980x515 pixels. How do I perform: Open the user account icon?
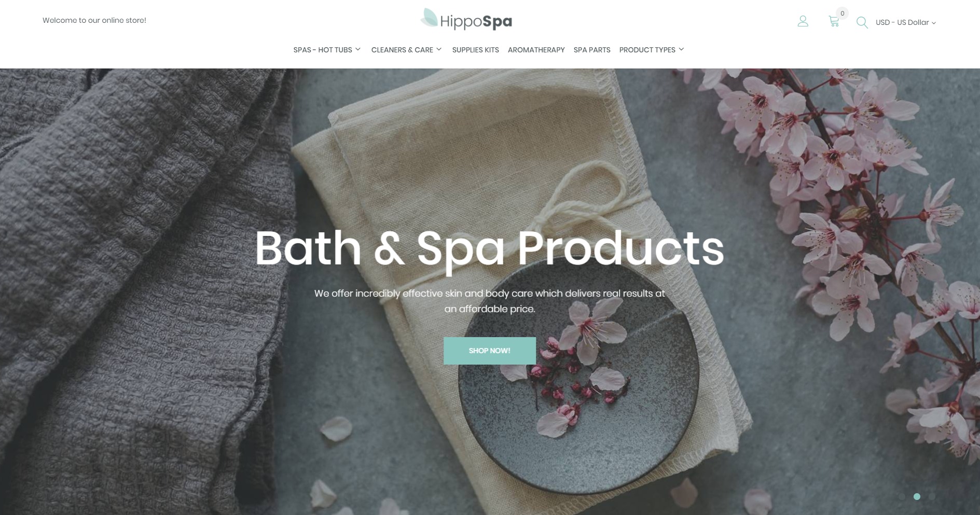803,21
